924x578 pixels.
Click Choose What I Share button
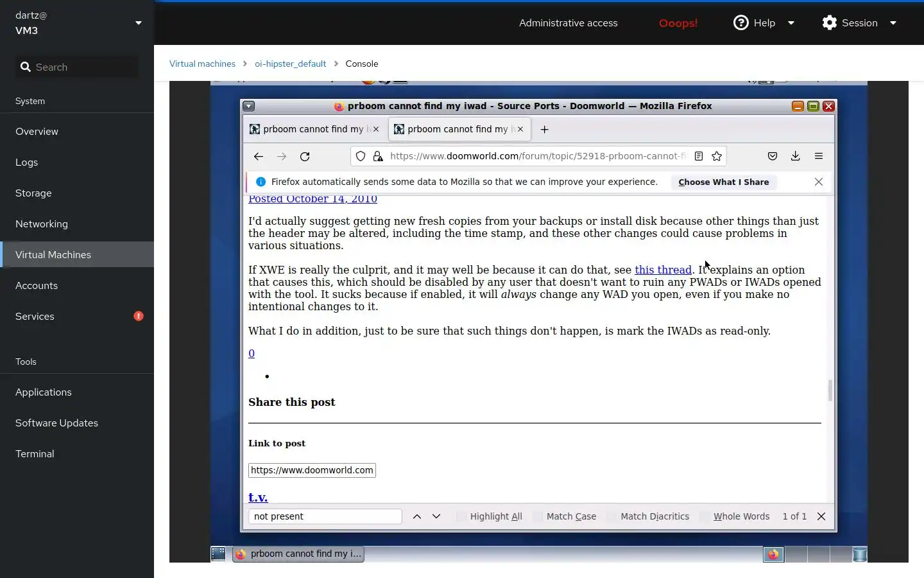pos(724,182)
